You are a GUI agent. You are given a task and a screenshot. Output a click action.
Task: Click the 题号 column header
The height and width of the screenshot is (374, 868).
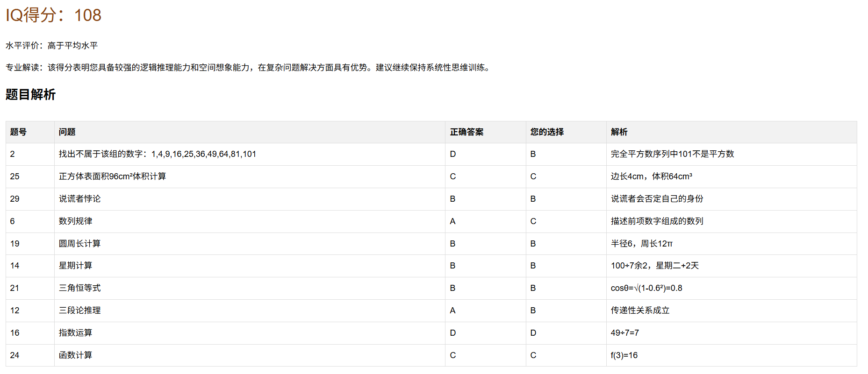coord(18,132)
